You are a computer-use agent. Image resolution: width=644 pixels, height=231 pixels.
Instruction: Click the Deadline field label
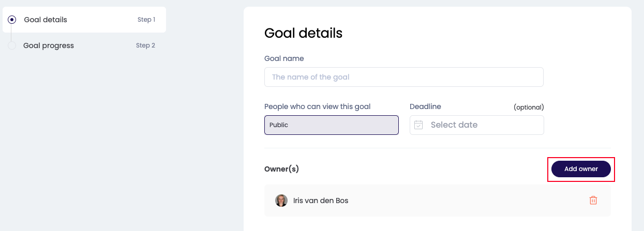tap(425, 106)
